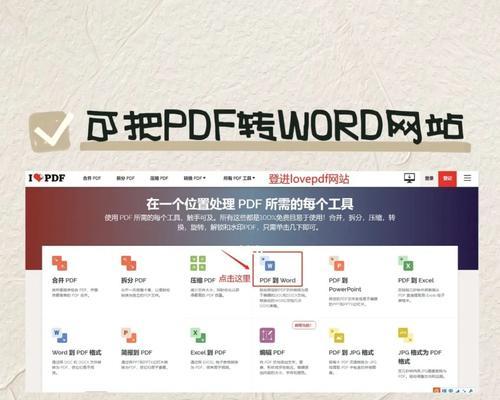Click the Word 到 PDF 格式 icon

[60, 335]
